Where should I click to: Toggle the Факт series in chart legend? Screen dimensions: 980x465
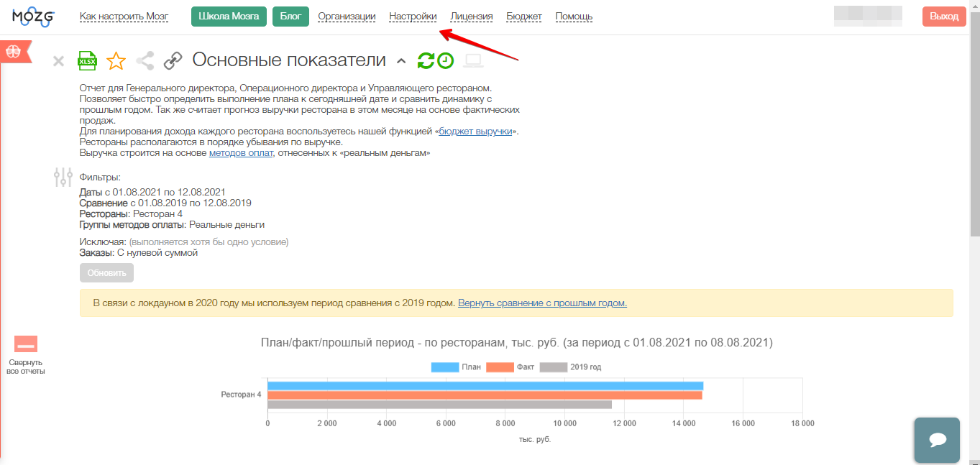point(510,367)
